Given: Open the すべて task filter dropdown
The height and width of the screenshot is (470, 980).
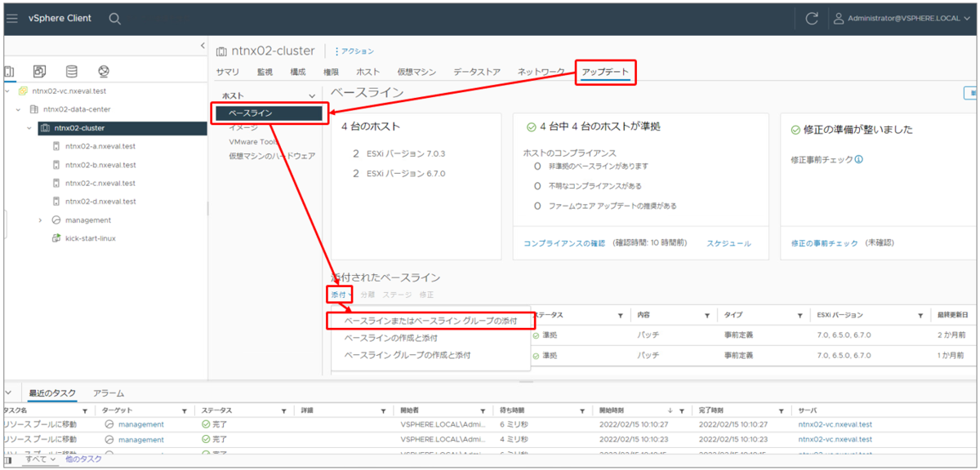Looking at the screenshot, I should pos(40,459).
